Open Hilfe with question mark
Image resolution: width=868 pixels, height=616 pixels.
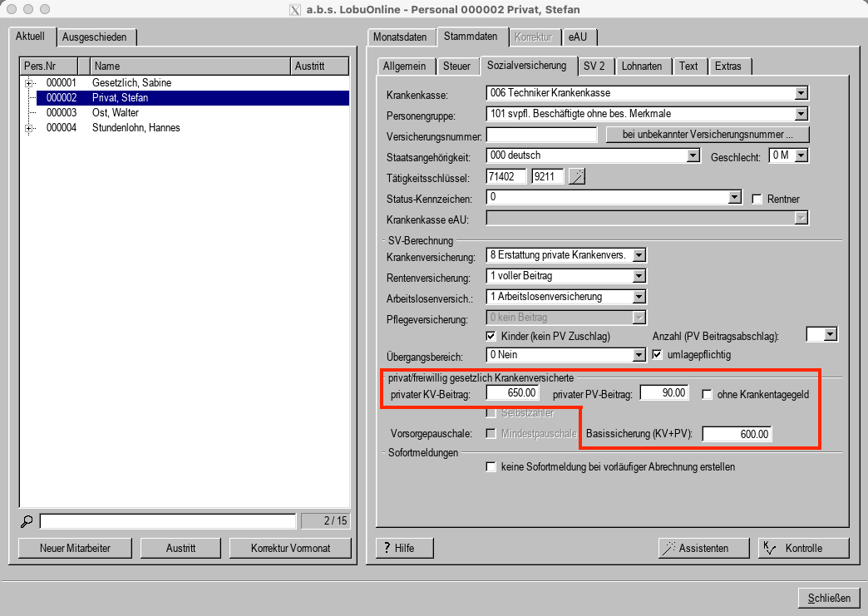pyautogui.click(x=405, y=548)
